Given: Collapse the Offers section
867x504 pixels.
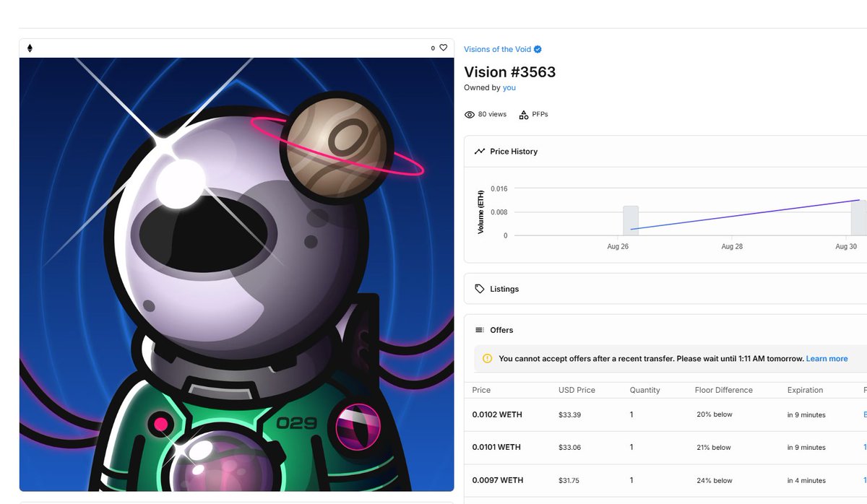Looking at the screenshot, I should coord(665,330).
